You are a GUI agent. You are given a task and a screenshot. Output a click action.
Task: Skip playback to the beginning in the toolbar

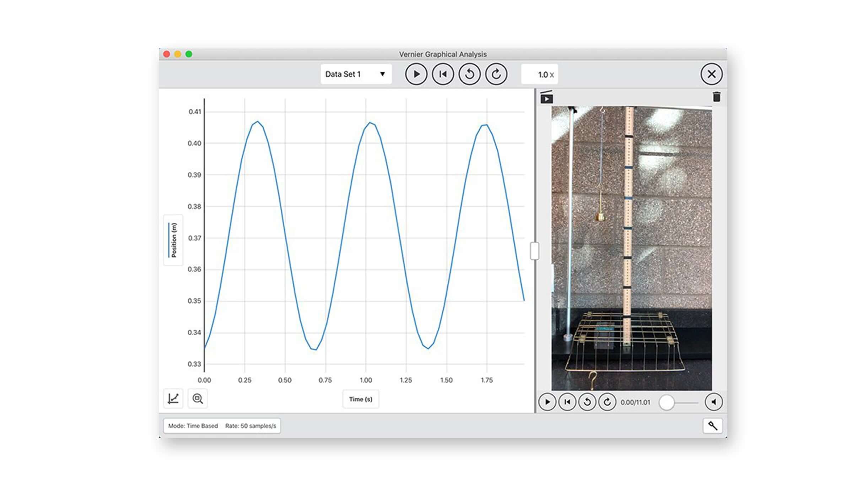point(443,74)
